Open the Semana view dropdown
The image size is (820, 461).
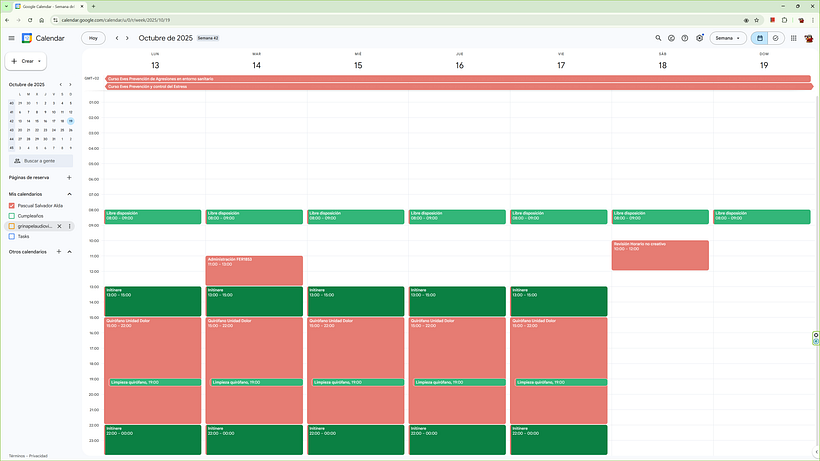click(x=728, y=38)
